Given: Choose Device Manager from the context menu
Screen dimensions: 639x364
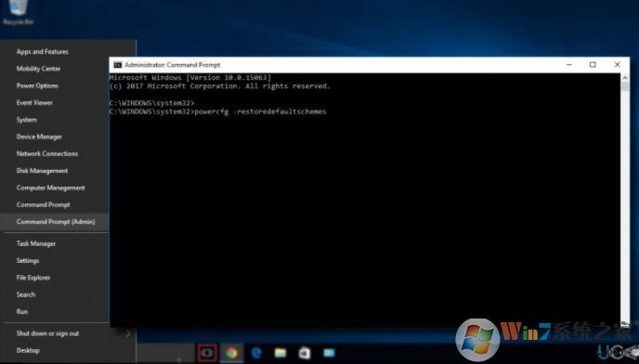Looking at the screenshot, I should [39, 136].
